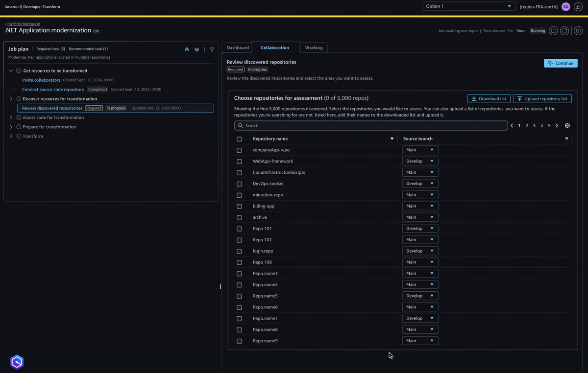Click the stop job icon
Screen dimensions: 588x373
553,31
